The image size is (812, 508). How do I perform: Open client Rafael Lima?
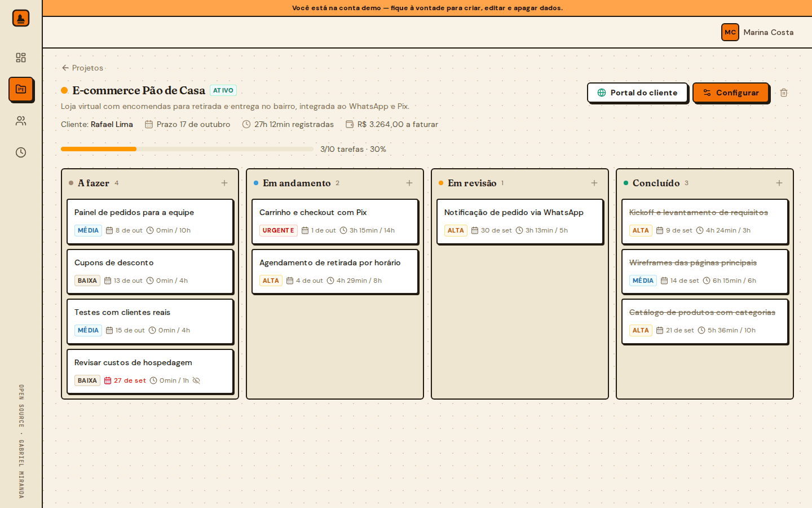[112, 124]
